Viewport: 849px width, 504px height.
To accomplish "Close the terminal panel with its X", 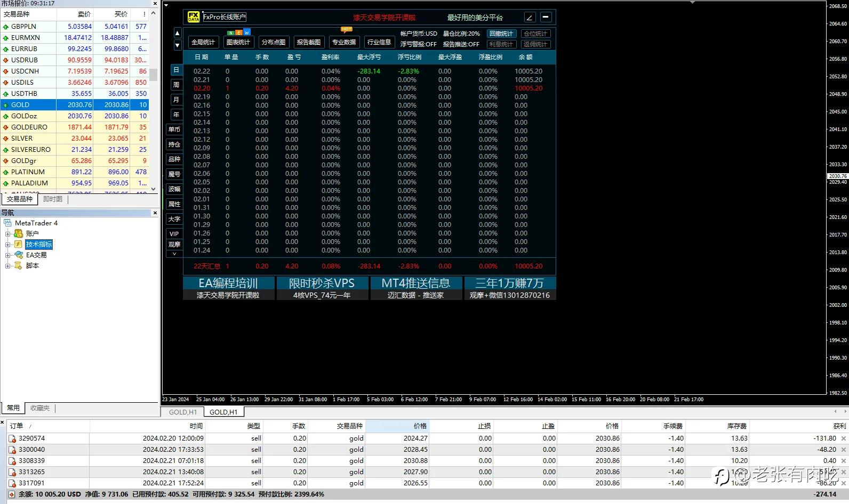I will pos(2,422).
